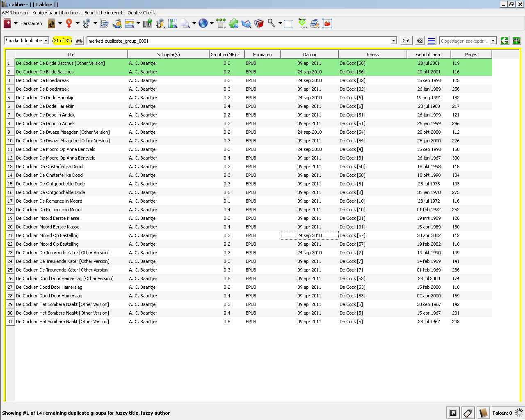525x420 pixels.
Task: Open the brown book edit metadata icon
Action: point(52,23)
